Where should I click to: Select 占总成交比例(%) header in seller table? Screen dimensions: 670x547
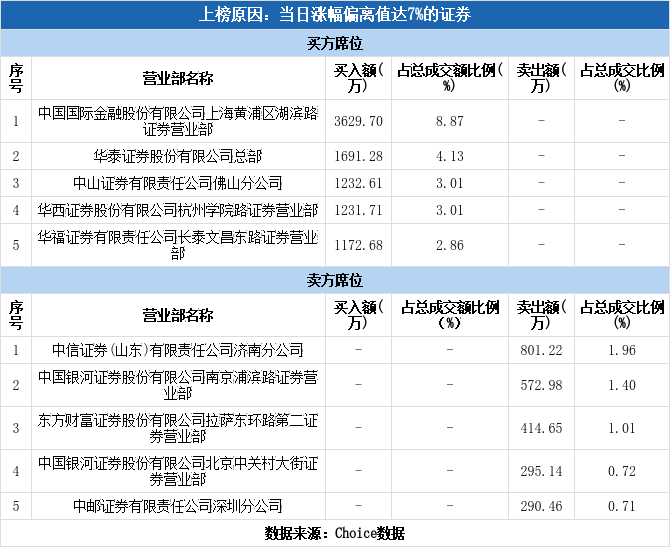click(622, 315)
